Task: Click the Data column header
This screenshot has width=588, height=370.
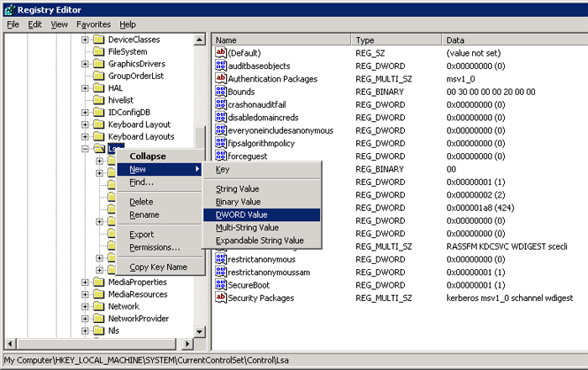Action: [515, 40]
